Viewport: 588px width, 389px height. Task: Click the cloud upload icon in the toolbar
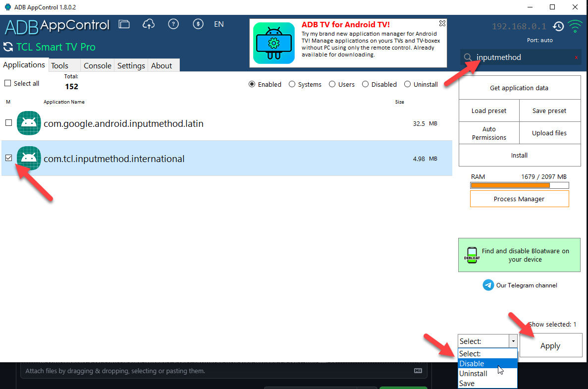149,24
